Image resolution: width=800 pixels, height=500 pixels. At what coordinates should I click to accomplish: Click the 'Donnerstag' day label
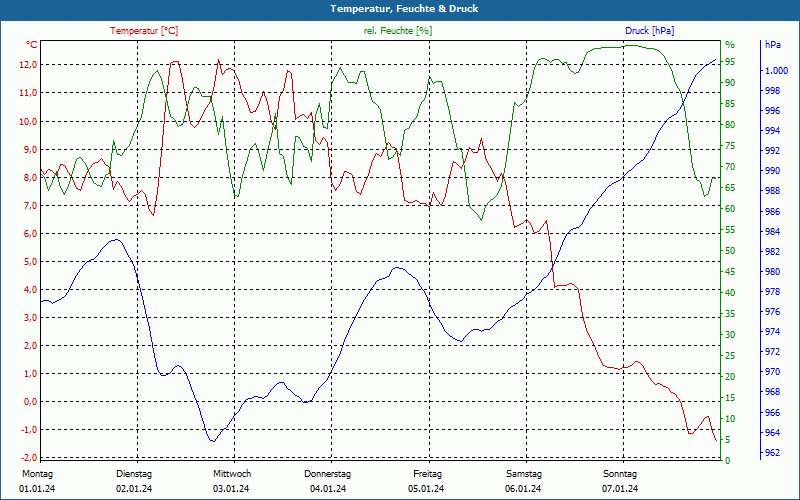[328, 474]
